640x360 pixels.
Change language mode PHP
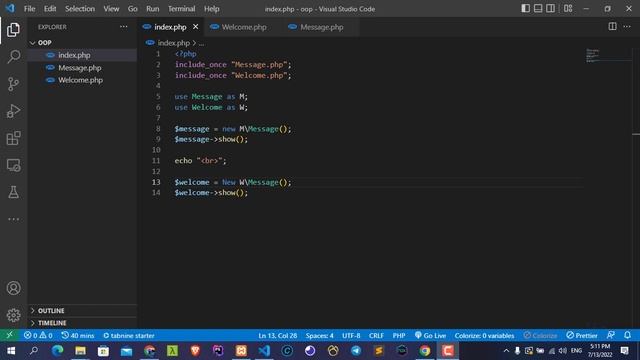399,336
